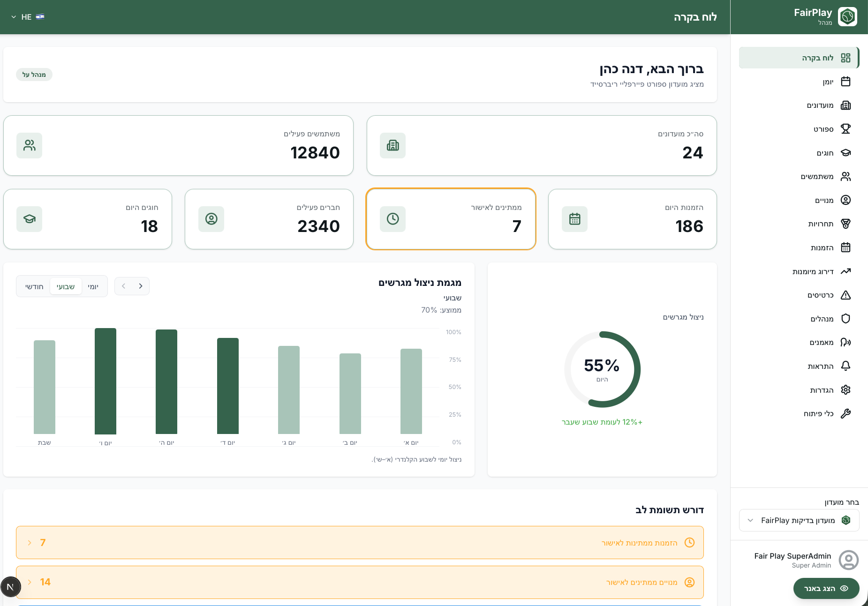Click the הצג באנר button
This screenshot has width=868, height=606.
(x=826, y=588)
